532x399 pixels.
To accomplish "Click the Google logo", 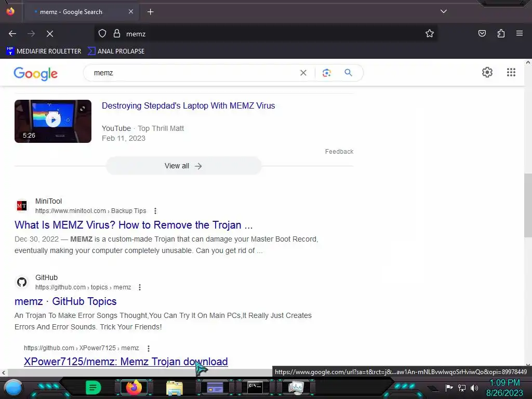I will tap(36, 73).
